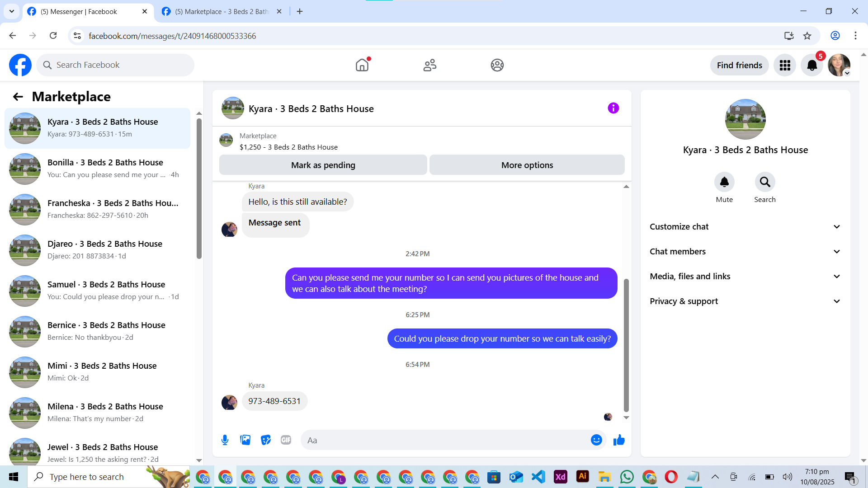
Task: Open the Facebook menu grid icon
Action: (x=785, y=66)
